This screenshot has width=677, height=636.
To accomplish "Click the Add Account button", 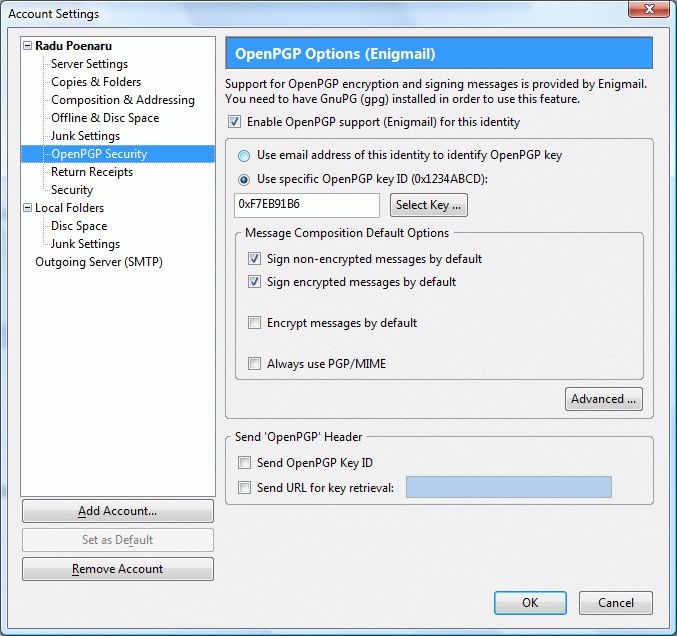I will (118, 511).
